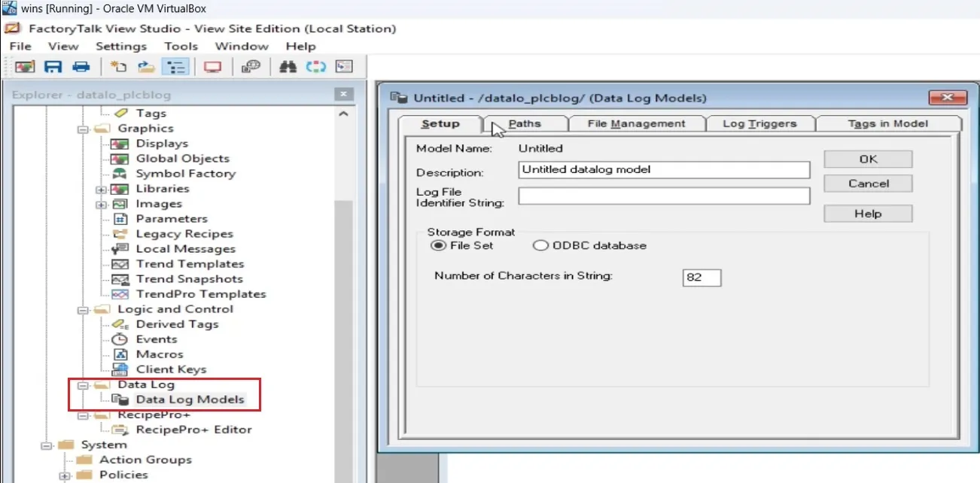Expand the Libraries tree node

pyautogui.click(x=101, y=189)
